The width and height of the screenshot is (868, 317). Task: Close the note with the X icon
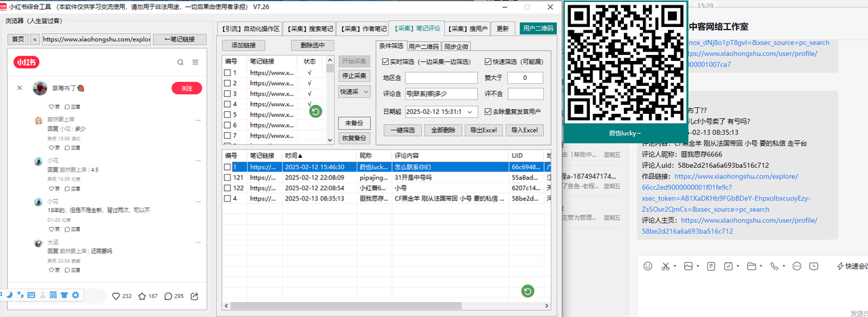(20, 88)
